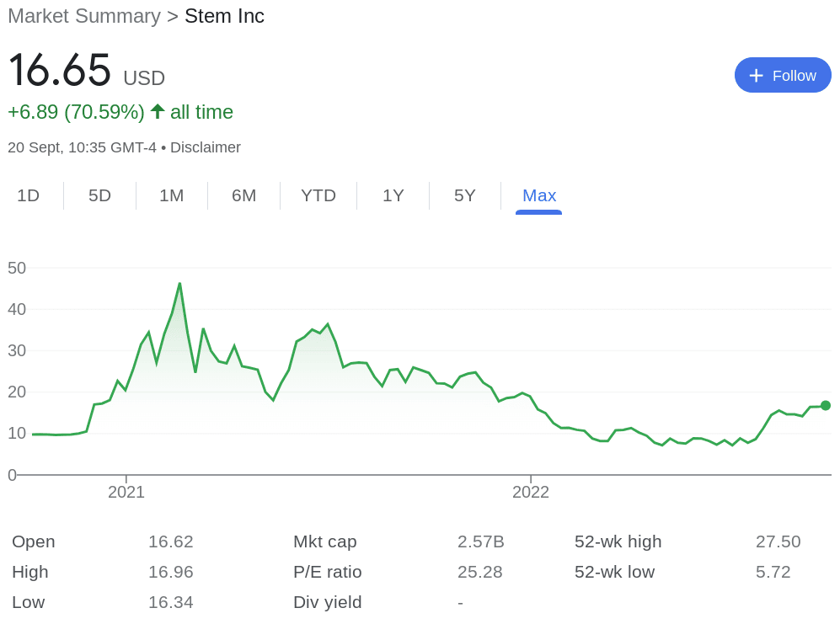The image size is (840, 624).
Task: Click the 52-wk low label
Action: [614, 572]
